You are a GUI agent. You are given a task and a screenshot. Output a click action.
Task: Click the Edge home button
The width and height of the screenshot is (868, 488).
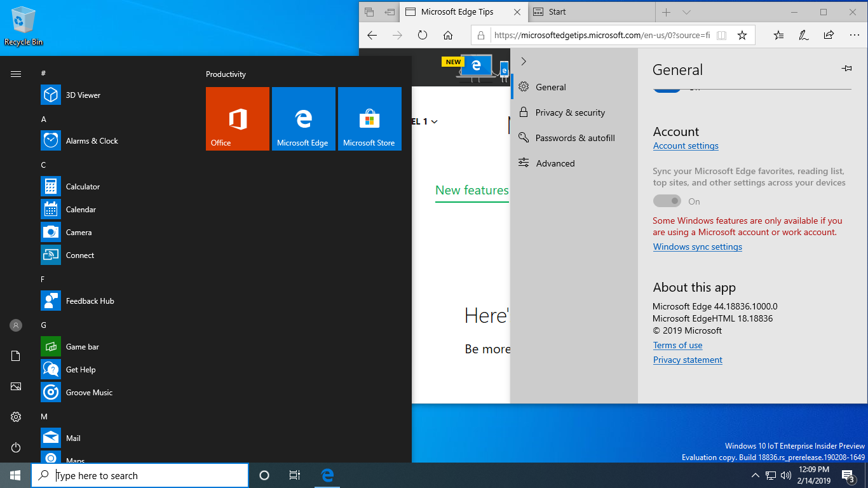point(448,36)
